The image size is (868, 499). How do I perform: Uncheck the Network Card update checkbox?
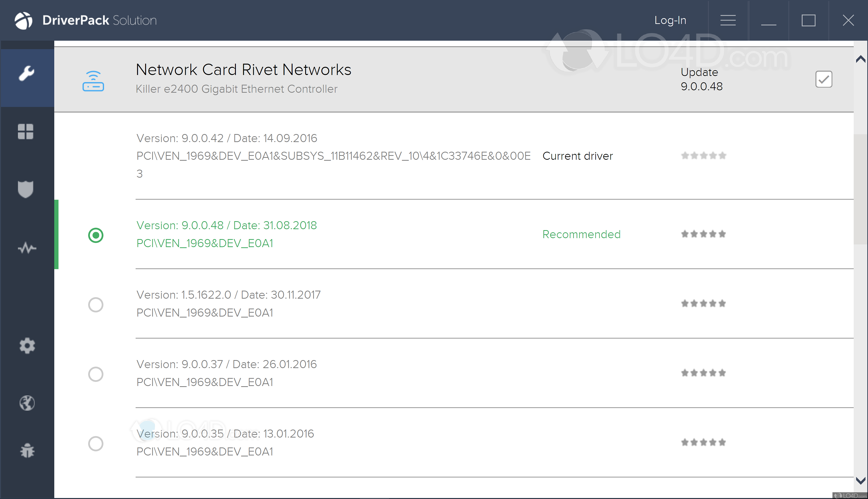[x=823, y=79]
